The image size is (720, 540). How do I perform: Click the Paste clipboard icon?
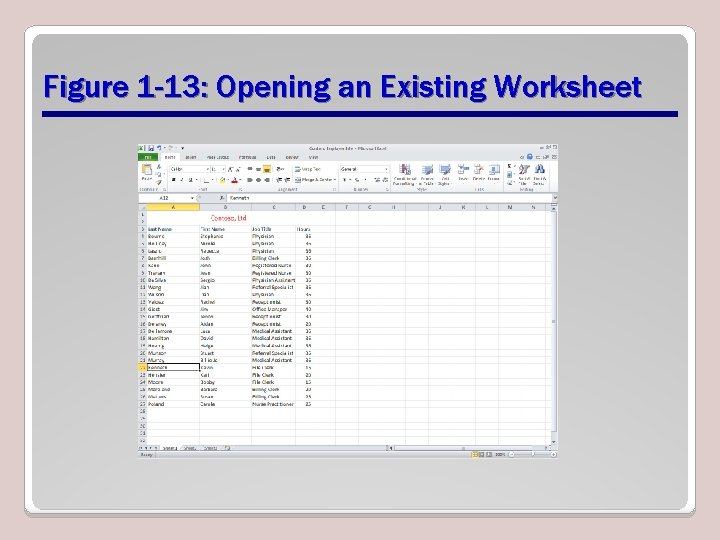pyautogui.click(x=147, y=170)
